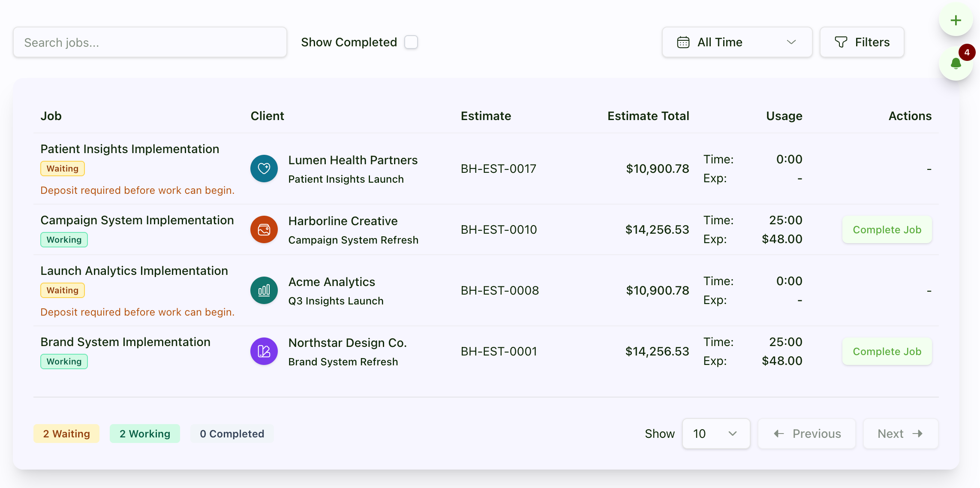
Task: Click $14,256.53 total for Northstar Design
Action: click(657, 351)
